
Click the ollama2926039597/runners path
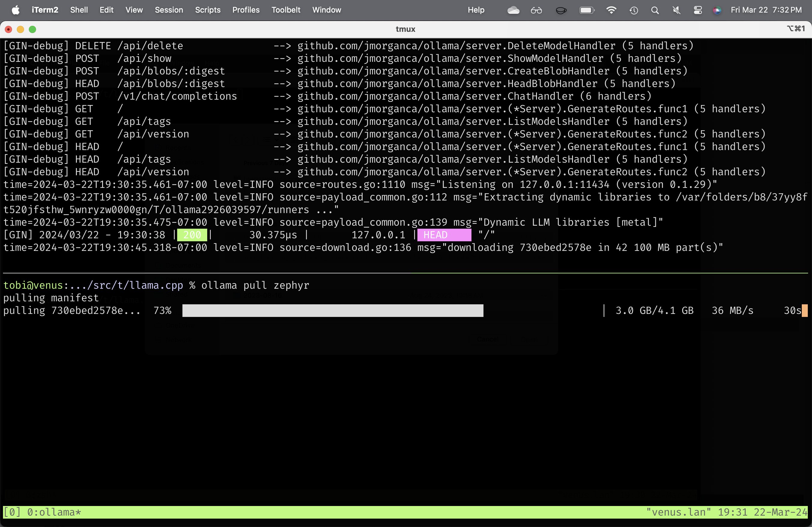(237, 210)
